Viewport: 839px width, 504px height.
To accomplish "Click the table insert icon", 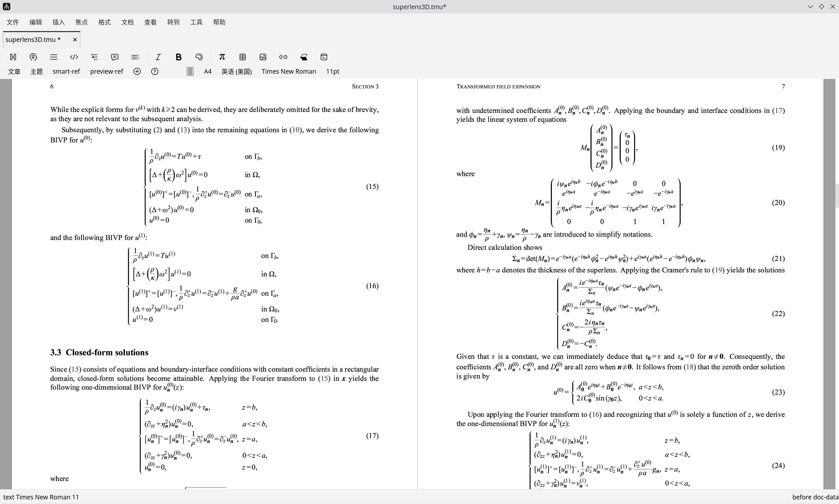I will coord(242,57).
